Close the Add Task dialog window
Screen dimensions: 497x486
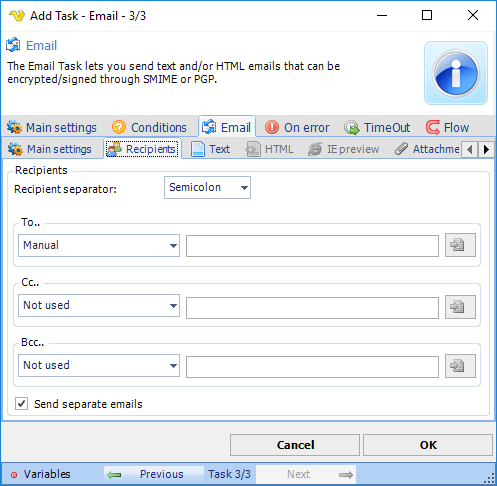click(473, 15)
